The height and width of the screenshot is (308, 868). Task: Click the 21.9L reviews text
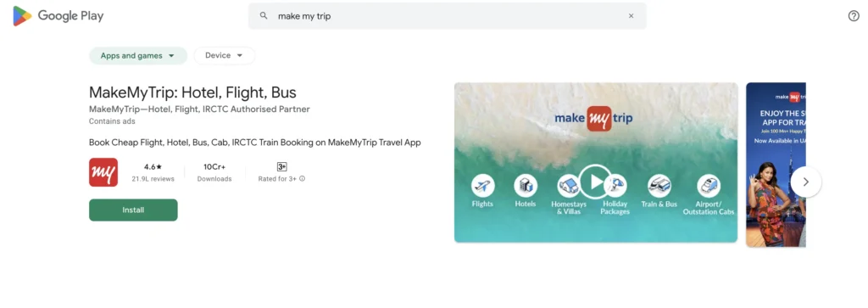(x=153, y=179)
